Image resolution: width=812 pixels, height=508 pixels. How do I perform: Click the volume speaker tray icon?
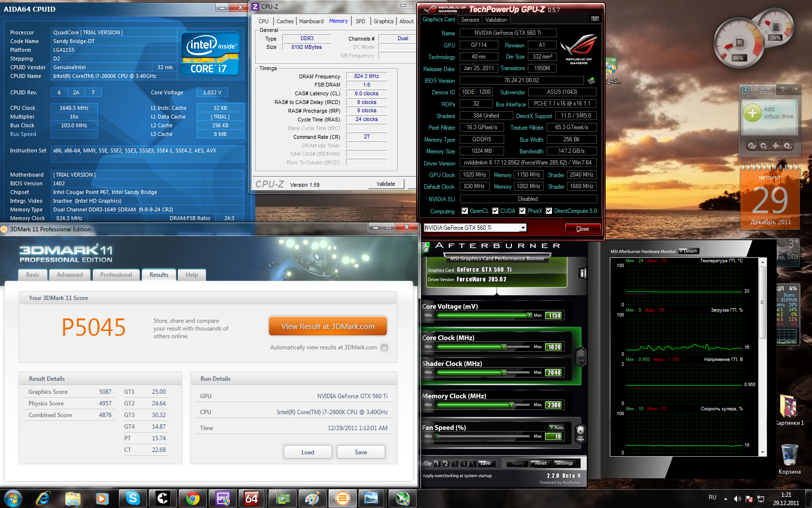coord(737,498)
